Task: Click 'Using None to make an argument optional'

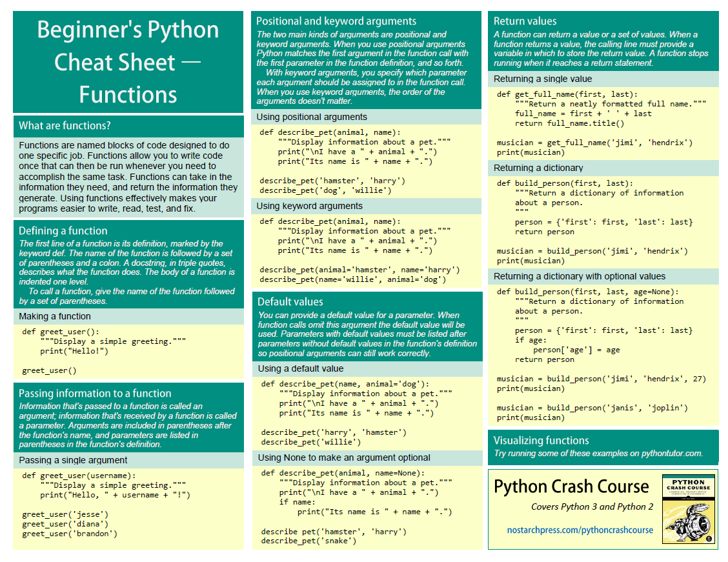Action: (343, 457)
